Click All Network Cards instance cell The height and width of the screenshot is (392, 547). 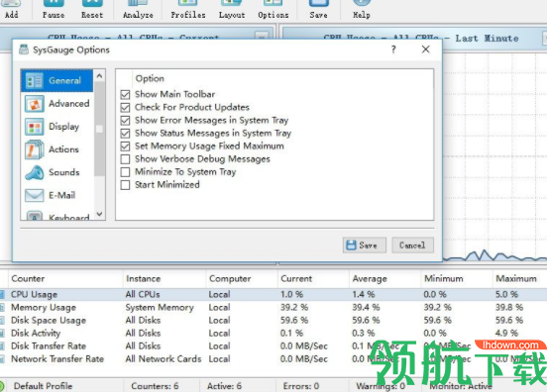coord(164,359)
